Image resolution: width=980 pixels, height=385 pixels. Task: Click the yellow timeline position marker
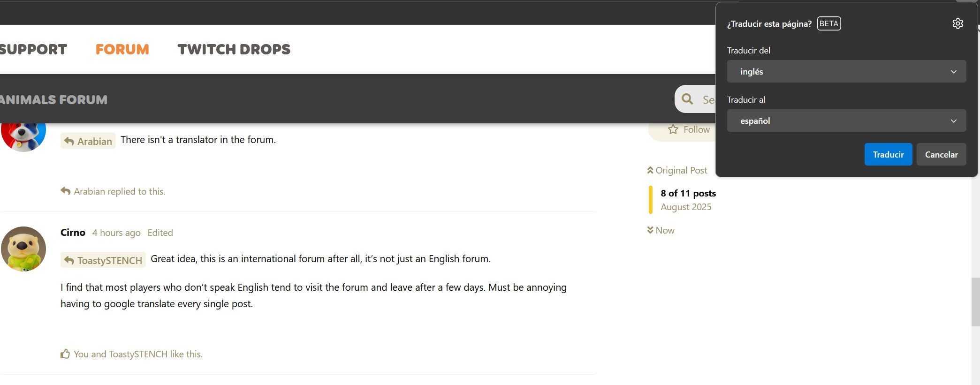(x=650, y=200)
